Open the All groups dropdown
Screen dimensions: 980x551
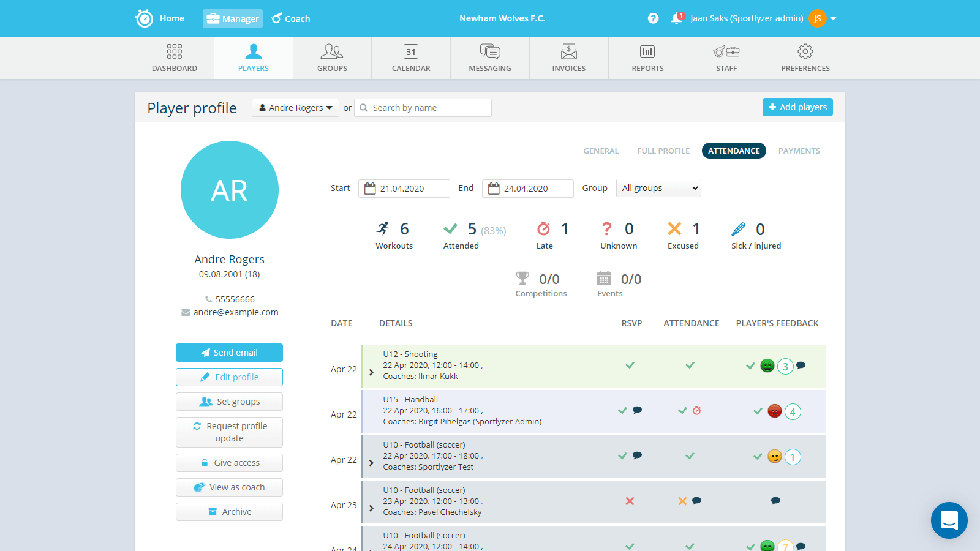click(658, 188)
